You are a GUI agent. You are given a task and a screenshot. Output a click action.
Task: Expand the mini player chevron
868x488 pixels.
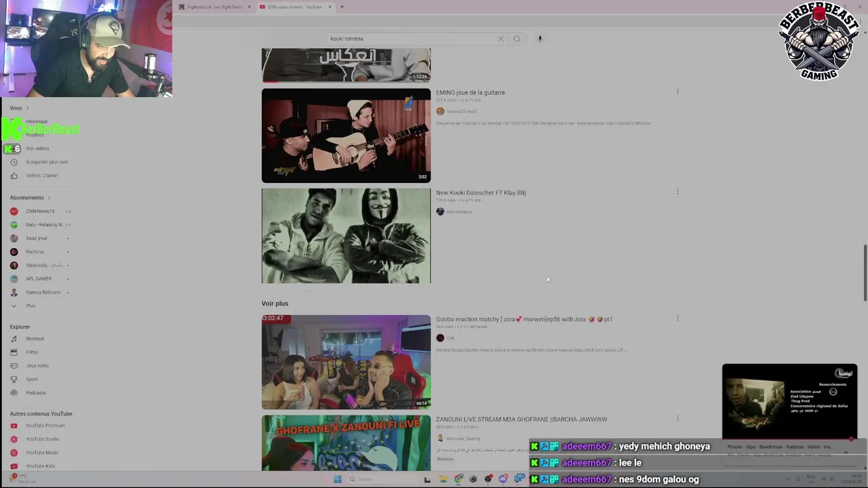click(x=846, y=452)
